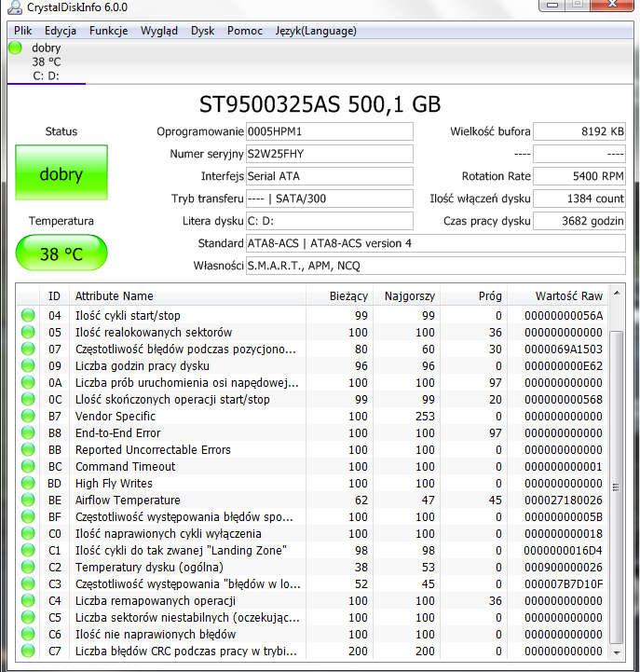
Task: Click status icon of attribute 07
Action: coord(28,349)
